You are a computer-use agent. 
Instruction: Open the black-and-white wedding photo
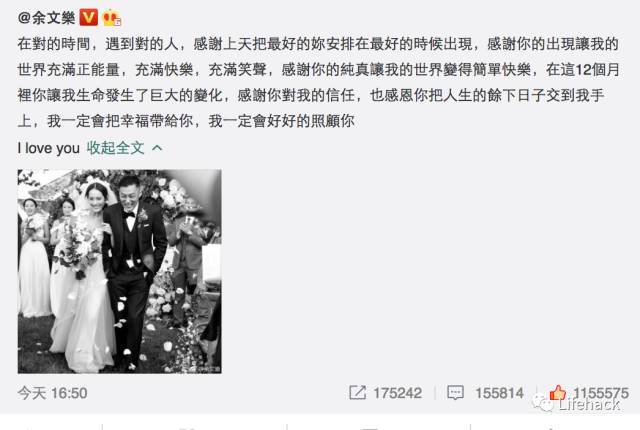point(120,271)
